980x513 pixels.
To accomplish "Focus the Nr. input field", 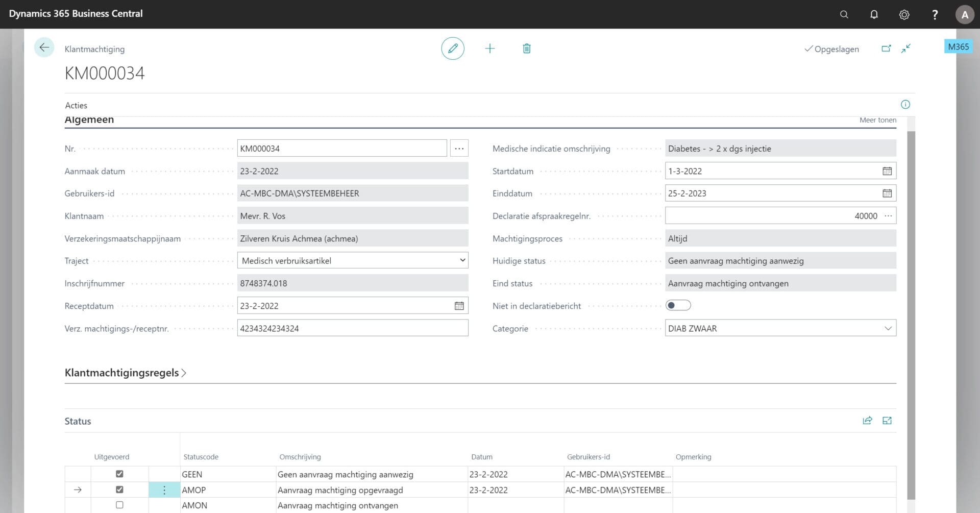I will point(342,149).
